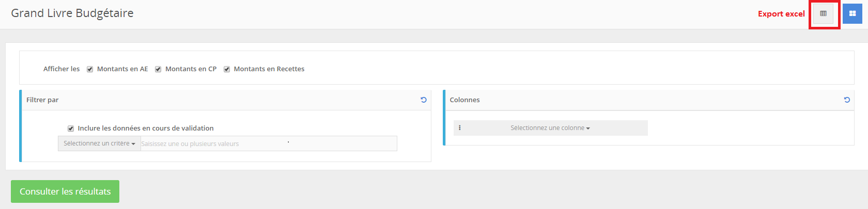Uncheck Inclure les données en cours de validation
Image resolution: width=868 pixels, height=209 pixels.
pyautogui.click(x=71, y=128)
